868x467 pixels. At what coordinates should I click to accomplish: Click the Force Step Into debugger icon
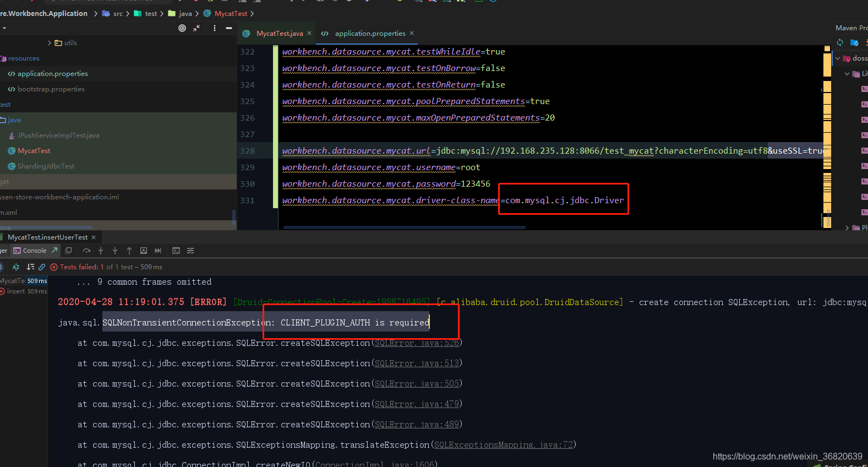[x=115, y=251]
